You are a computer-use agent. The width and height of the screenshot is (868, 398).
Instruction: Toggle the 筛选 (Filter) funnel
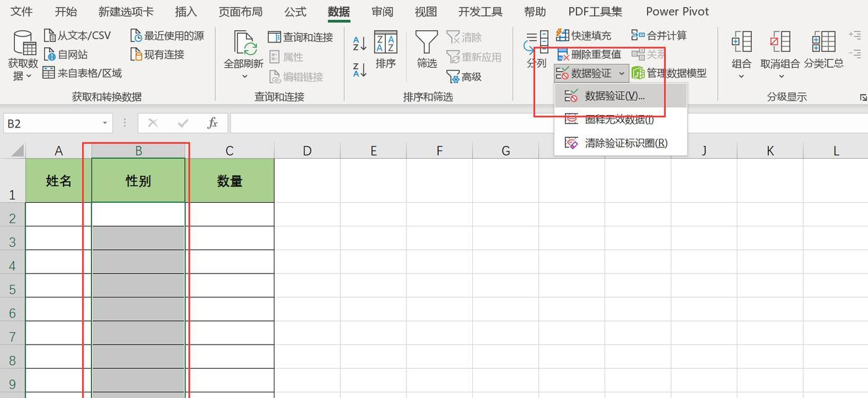(x=427, y=50)
